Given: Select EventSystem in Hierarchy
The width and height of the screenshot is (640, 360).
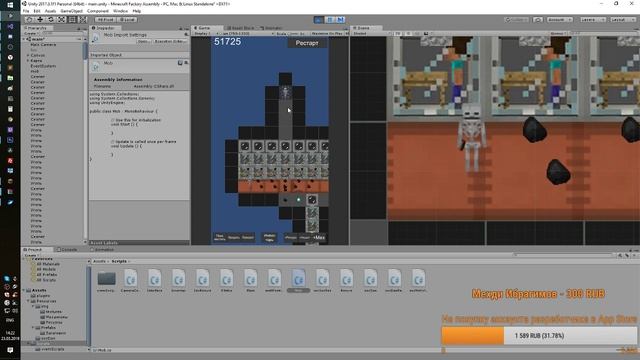Looking at the screenshot, I should 43,66.
